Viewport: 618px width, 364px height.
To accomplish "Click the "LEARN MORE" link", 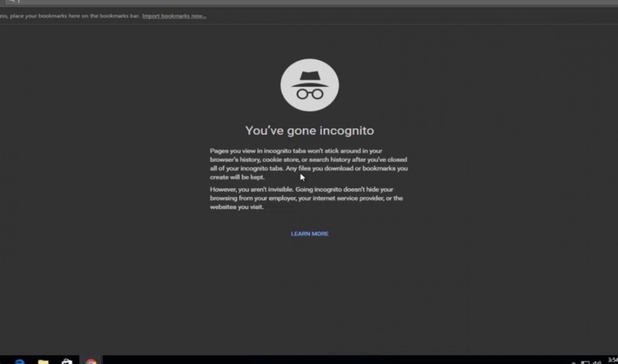I will [309, 234].
